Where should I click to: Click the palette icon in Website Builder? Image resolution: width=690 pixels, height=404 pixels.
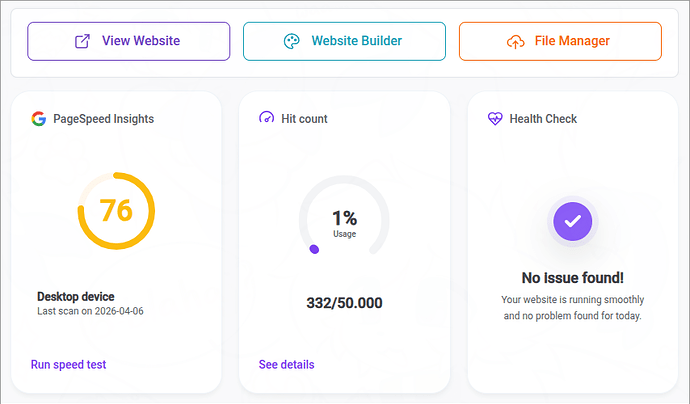(291, 41)
